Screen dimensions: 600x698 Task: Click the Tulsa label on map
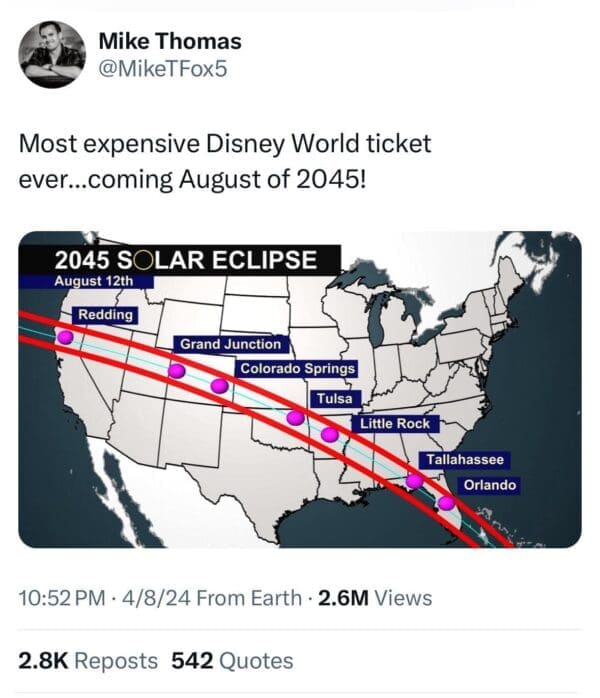pyautogui.click(x=334, y=399)
